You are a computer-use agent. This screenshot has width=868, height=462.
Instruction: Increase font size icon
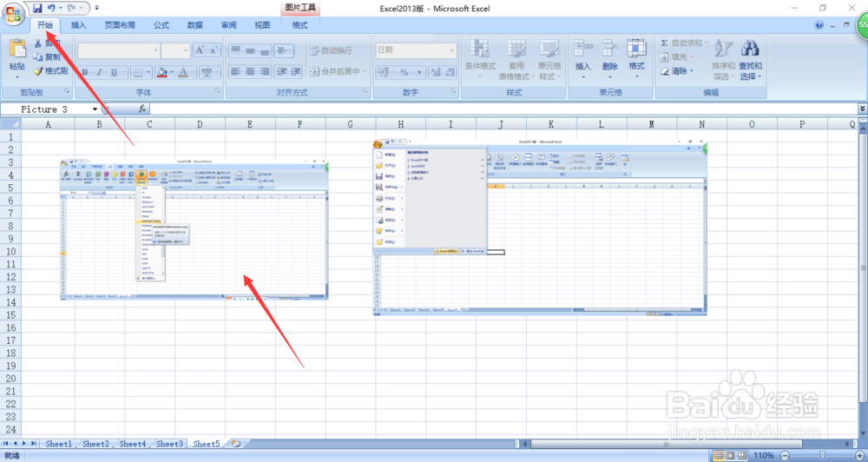tap(200, 50)
